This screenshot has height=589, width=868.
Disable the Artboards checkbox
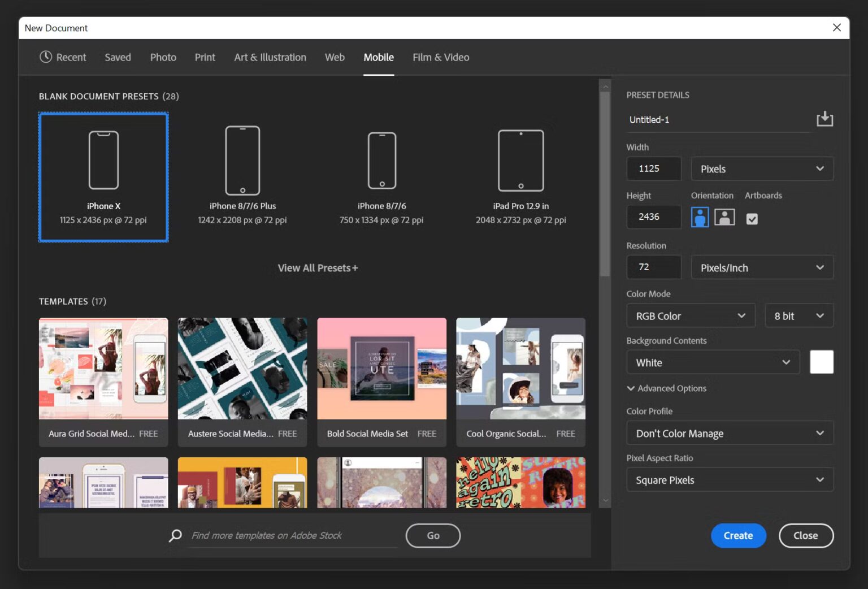pos(752,218)
